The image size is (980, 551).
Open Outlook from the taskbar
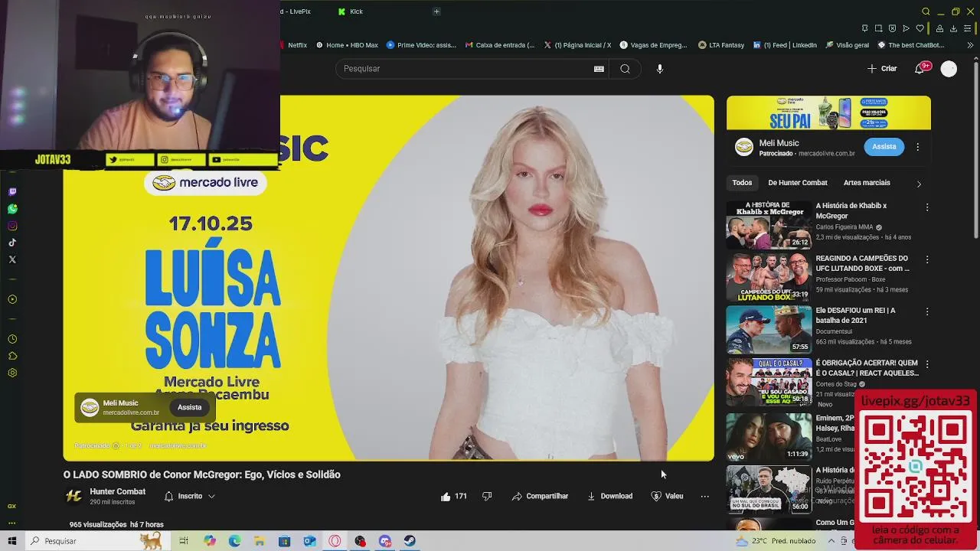[x=309, y=541]
